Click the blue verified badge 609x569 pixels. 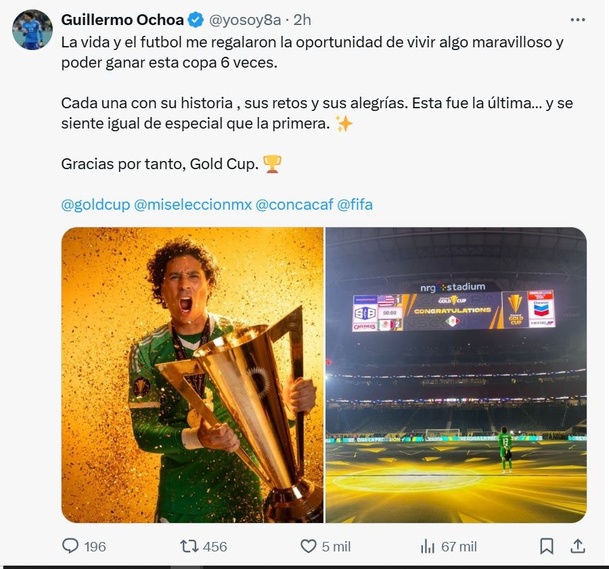tap(198, 19)
